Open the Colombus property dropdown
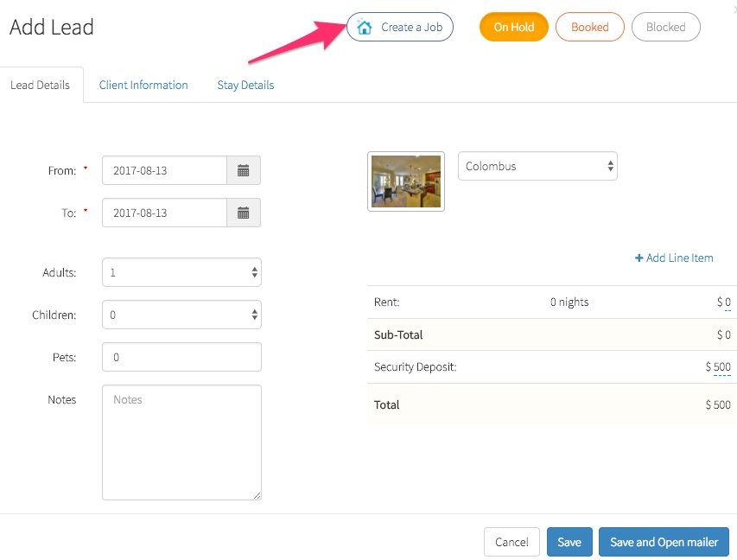Viewport: 737px width, 560px height. point(537,166)
